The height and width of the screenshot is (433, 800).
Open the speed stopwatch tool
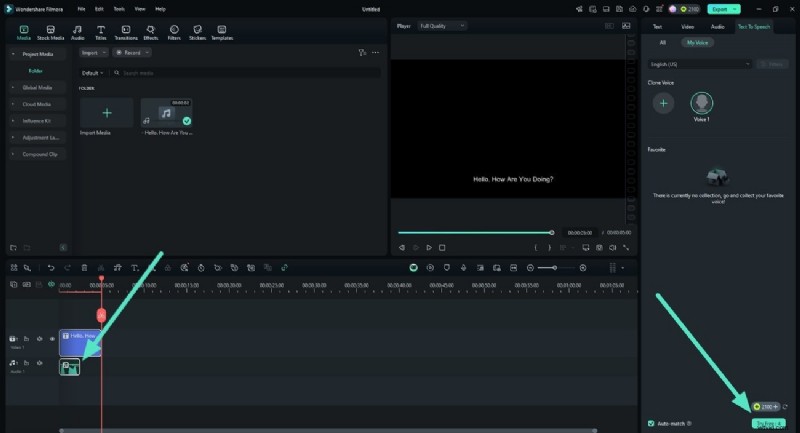201,268
